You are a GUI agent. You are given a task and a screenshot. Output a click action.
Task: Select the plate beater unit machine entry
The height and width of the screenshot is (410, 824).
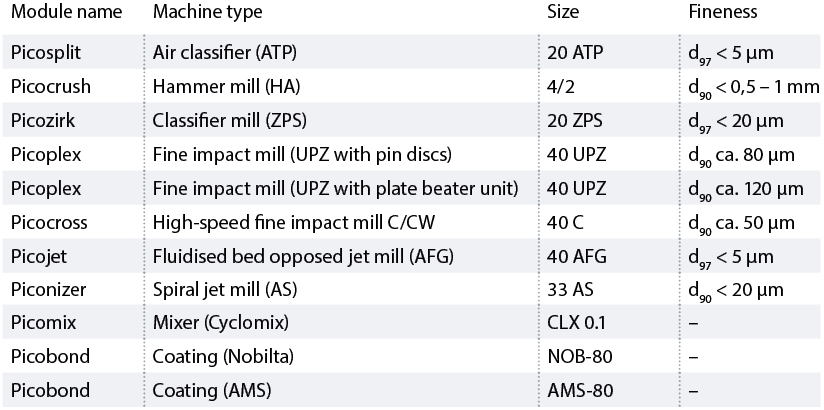point(335,188)
